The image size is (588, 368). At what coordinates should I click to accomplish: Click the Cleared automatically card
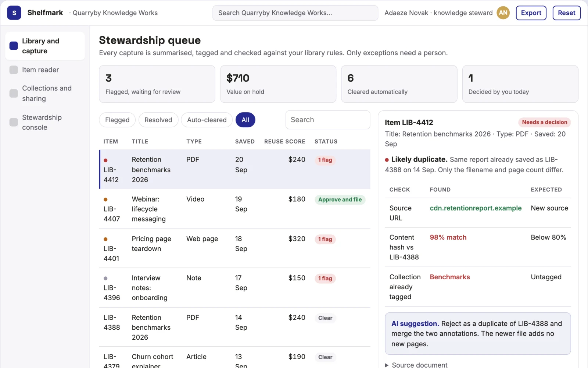click(399, 84)
